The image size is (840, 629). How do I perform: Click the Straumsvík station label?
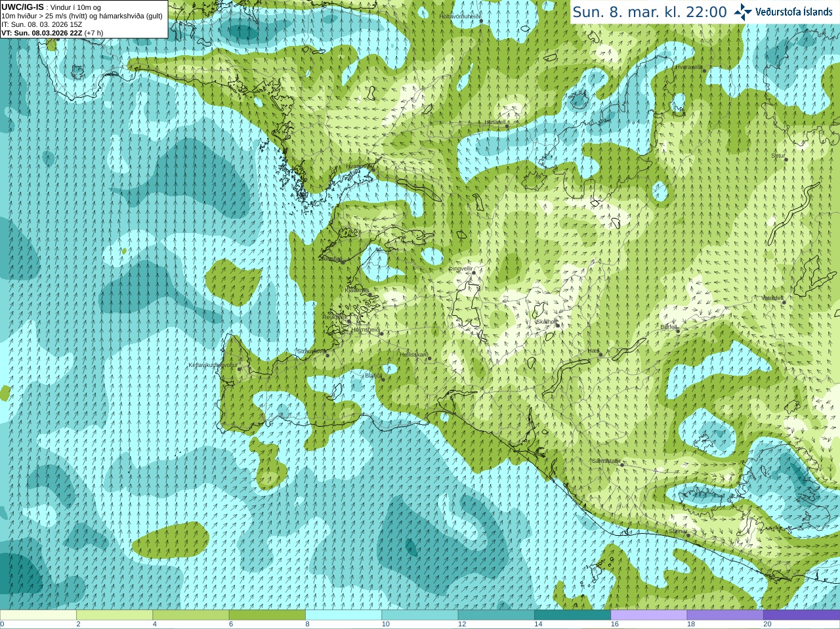click(x=310, y=351)
